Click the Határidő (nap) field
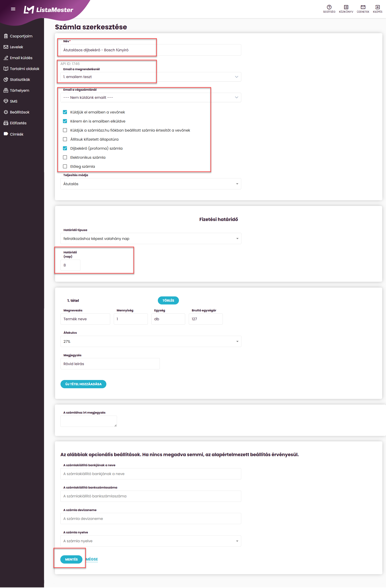This screenshot has width=386, height=588. pyautogui.click(x=70, y=265)
